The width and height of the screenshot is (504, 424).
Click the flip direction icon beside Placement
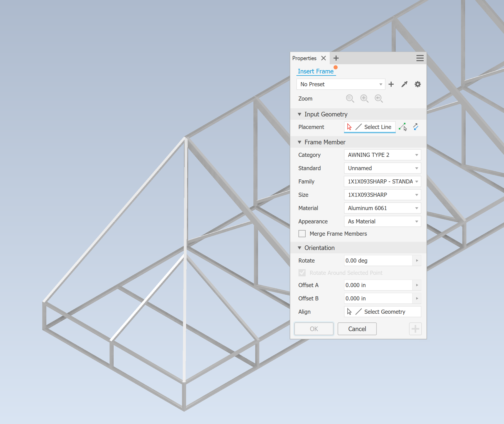click(x=415, y=127)
